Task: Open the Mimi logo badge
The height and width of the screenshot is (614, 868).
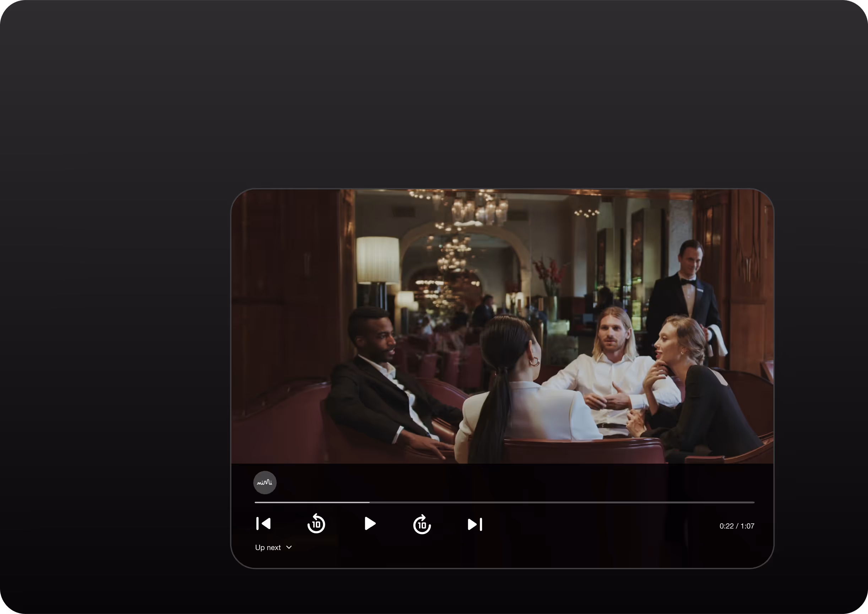Action: coord(265,482)
